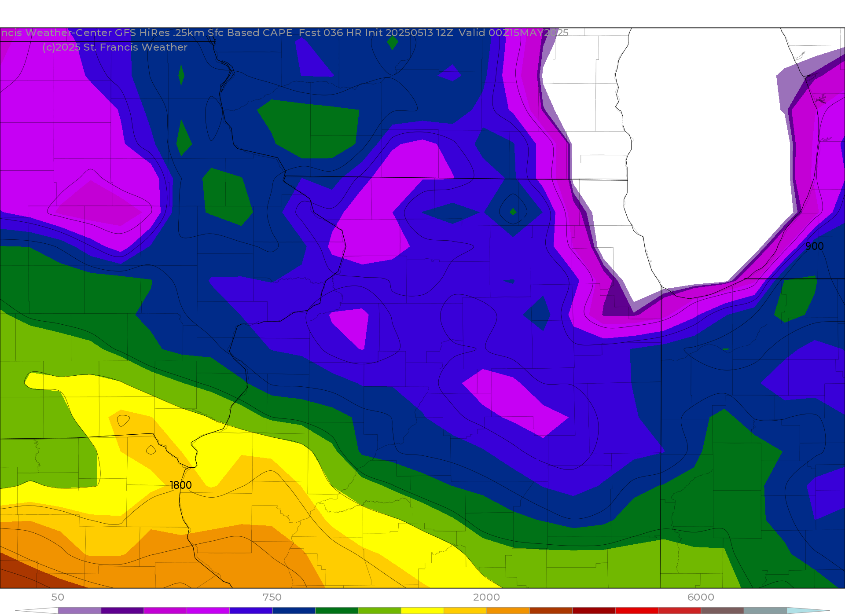Click the 900 contour label

click(814, 246)
